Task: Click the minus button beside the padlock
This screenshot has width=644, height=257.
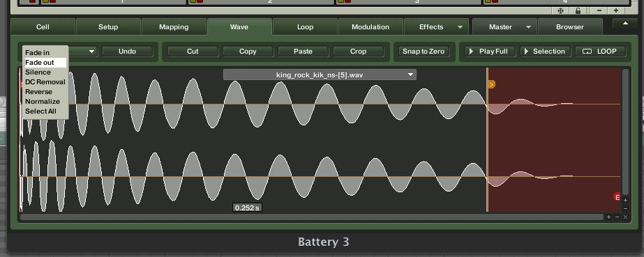Action: [599, 10]
